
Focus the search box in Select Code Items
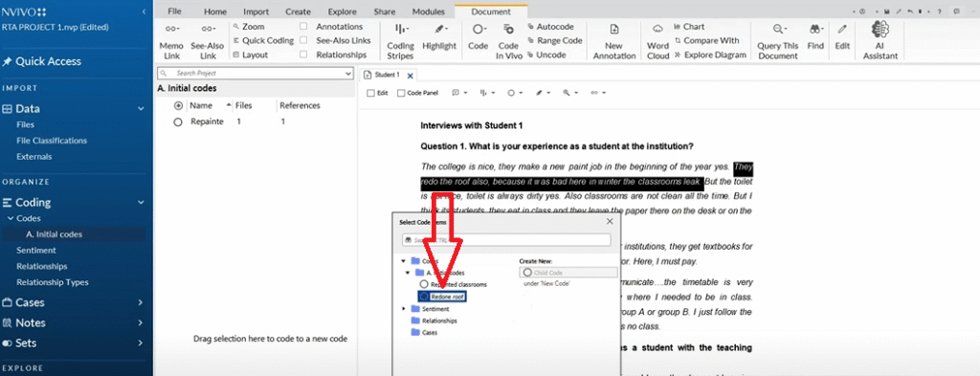point(506,240)
